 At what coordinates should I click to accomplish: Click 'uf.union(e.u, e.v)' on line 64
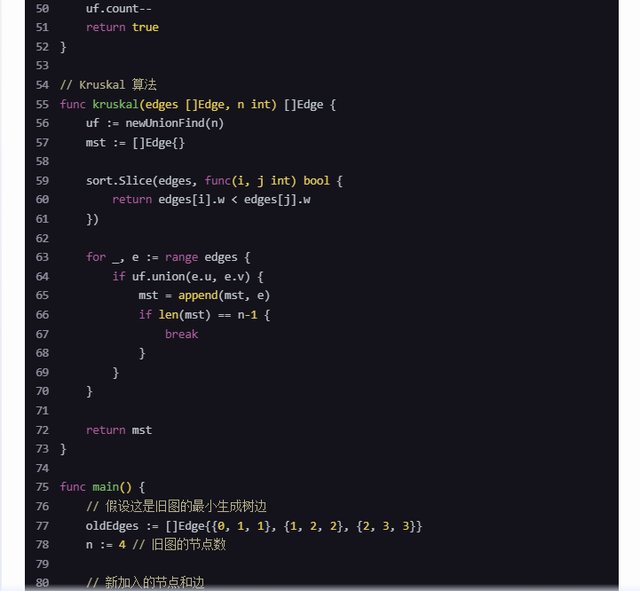pos(191,277)
